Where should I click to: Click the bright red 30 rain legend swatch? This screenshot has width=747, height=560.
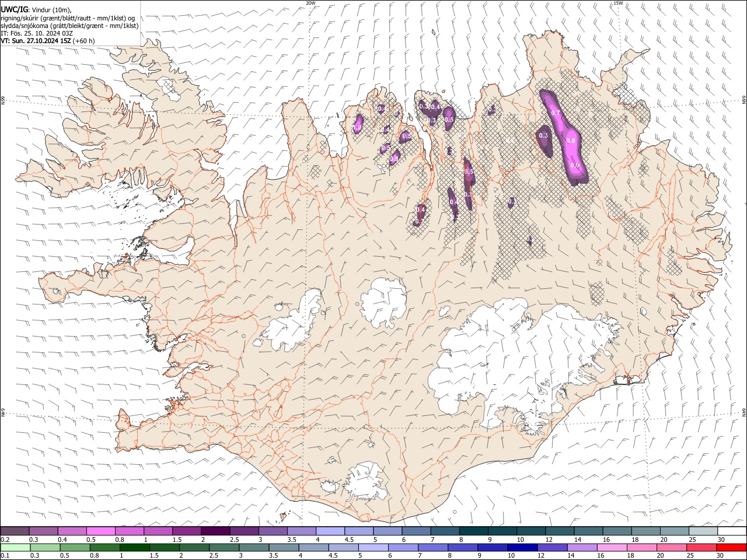coord(732,547)
